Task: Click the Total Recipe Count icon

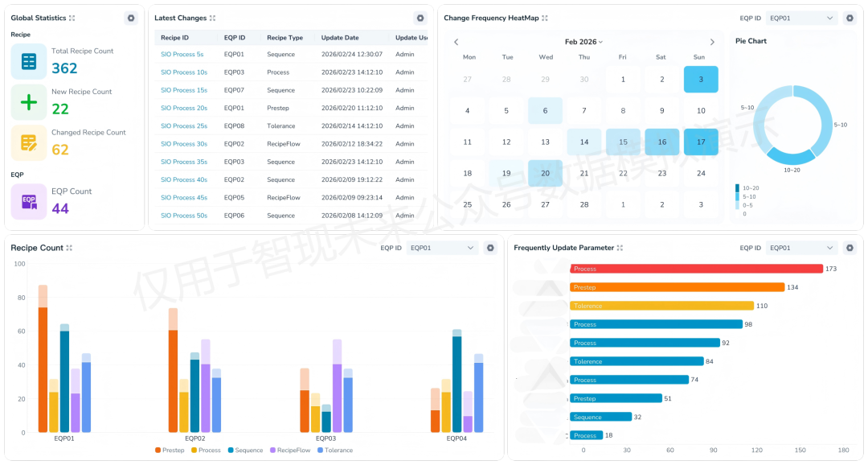Action: click(x=29, y=61)
